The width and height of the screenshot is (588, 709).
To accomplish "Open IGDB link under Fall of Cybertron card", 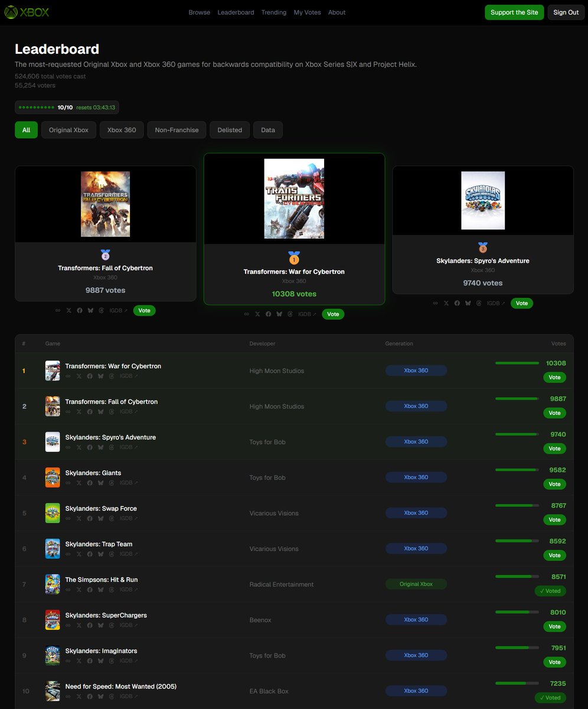I will tap(119, 310).
